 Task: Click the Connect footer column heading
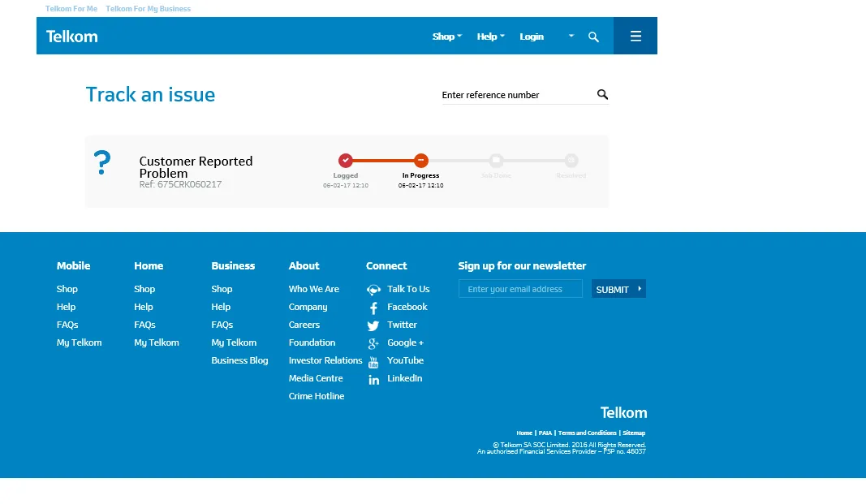tap(386, 265)
